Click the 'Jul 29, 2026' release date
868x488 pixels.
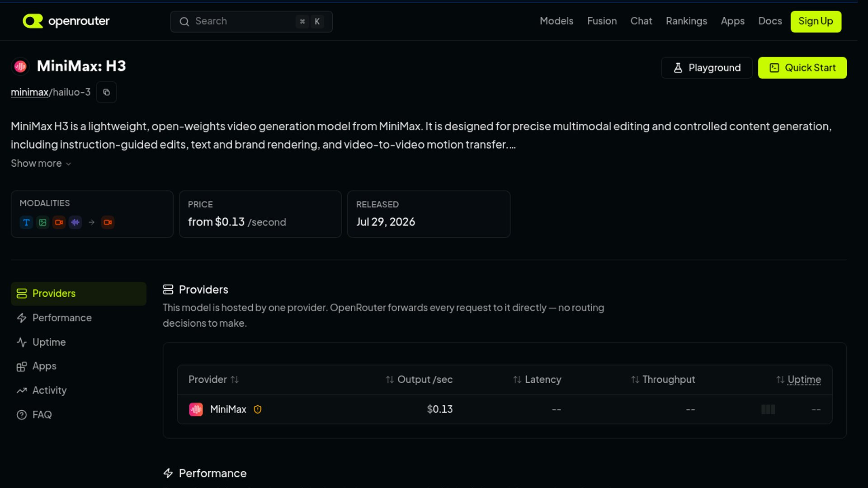coord(386,222)
